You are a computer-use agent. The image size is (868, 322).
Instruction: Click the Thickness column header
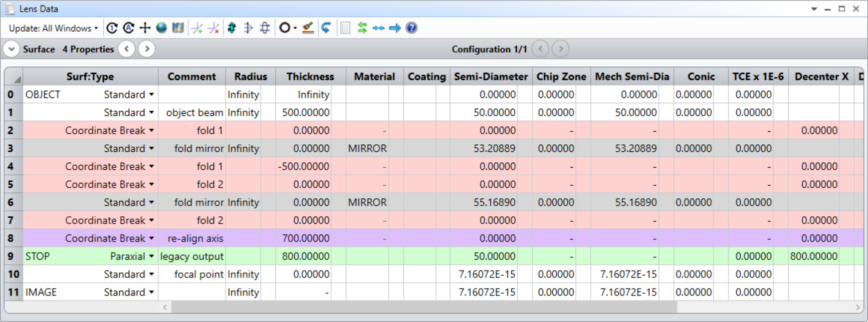pos(310,76)
